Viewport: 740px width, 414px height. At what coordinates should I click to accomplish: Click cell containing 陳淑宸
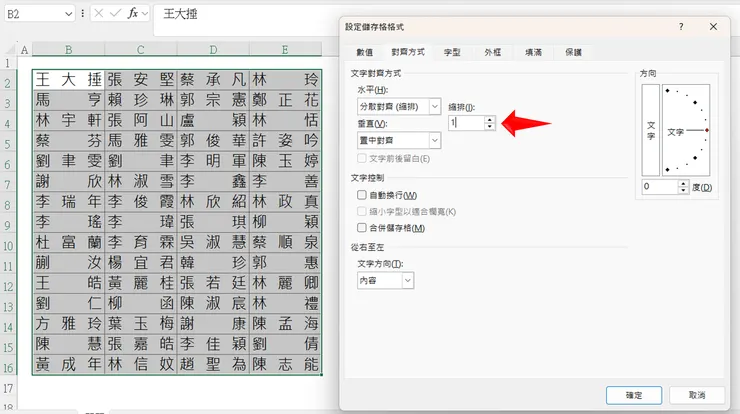click(213, 303)
